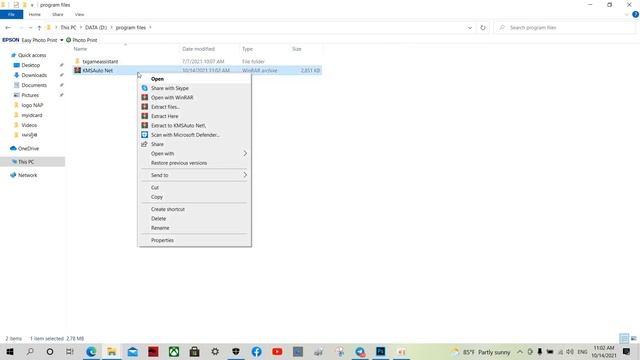Select Copy from context menu
The height and width of the screenshot is (360, 640).
(194, 197)
